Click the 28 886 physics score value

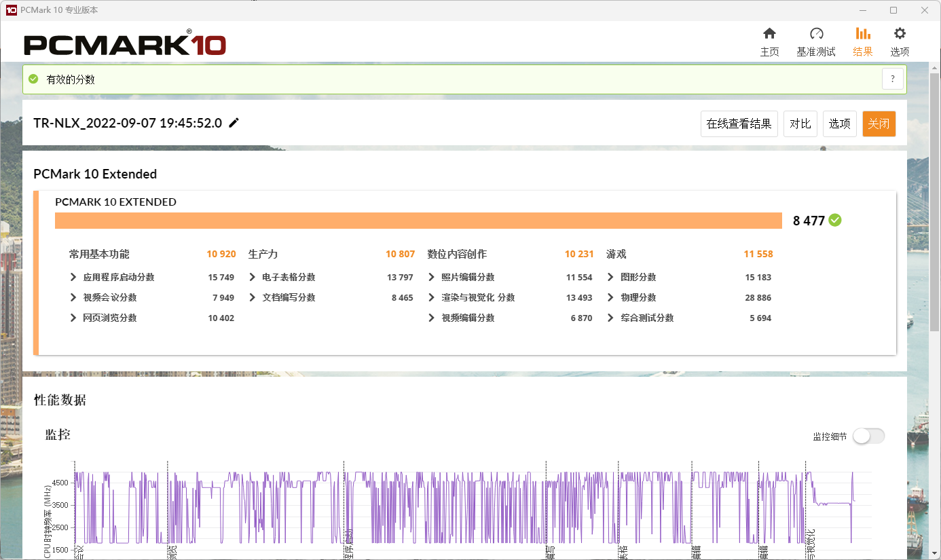point(758,297)
